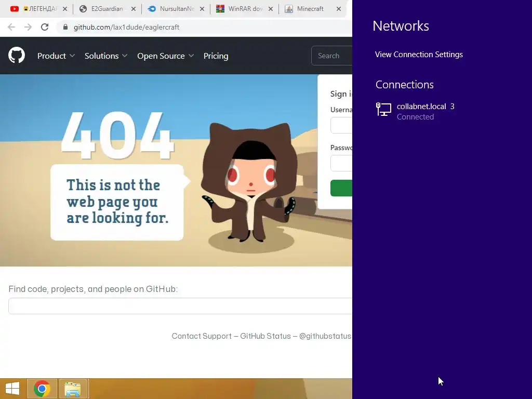This screenshot has height=399, width=532.
Task: Open File Explorer from the taskbar
Action: click(73, 389)
